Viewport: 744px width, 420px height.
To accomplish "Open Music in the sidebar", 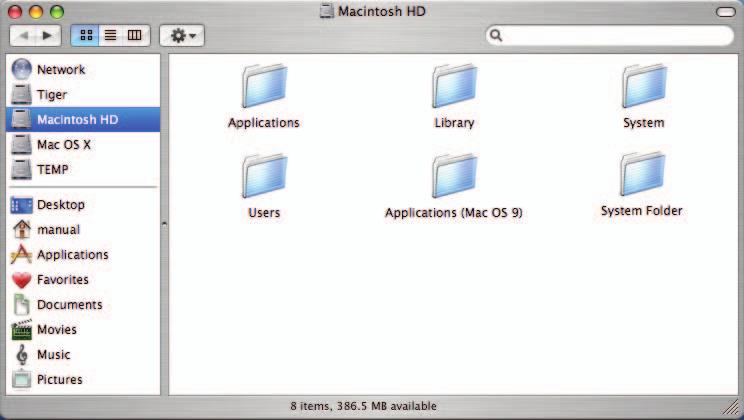I will (x=84, y=355).
